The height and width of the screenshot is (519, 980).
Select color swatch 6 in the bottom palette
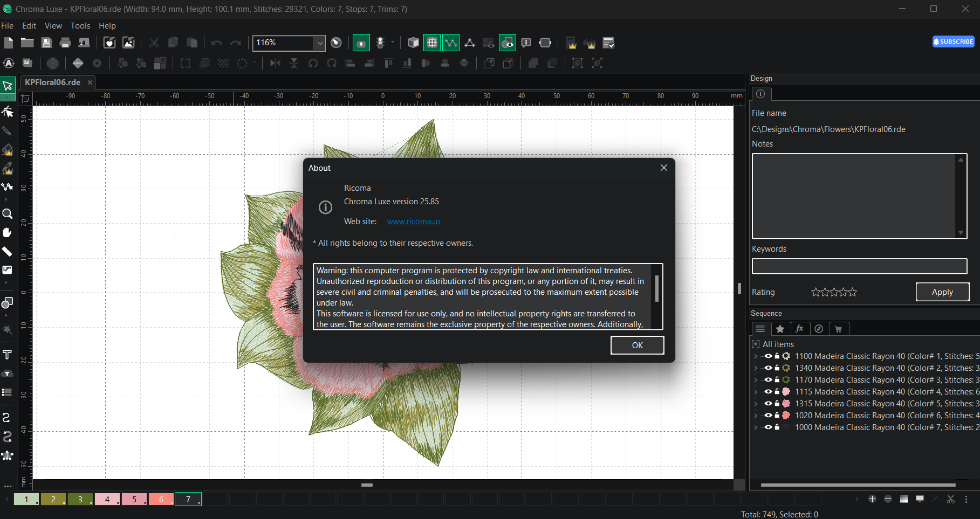click(x=161, y=499)
